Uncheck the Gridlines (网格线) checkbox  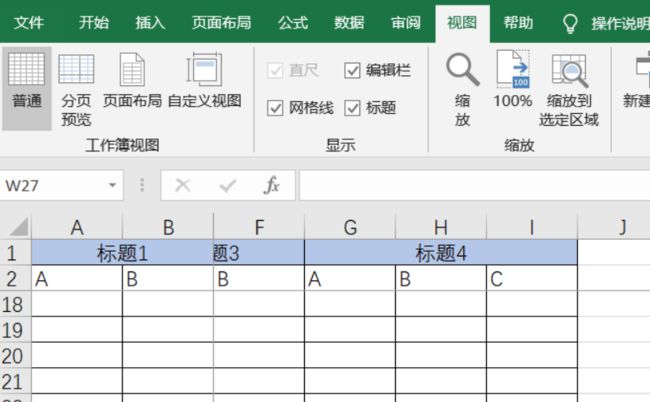(275, 108)
